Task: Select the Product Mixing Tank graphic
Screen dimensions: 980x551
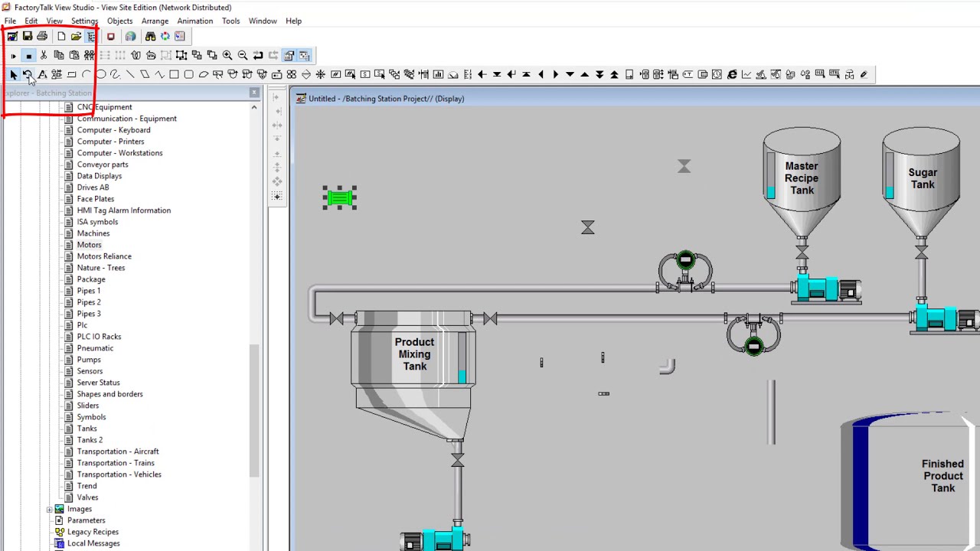Action: click(x=413, y=374)
